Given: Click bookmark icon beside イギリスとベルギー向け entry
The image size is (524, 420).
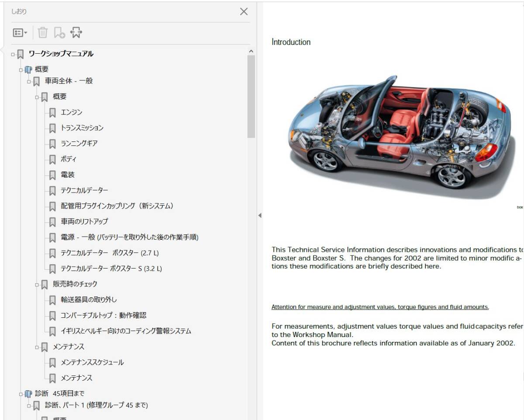Looking at the screenshot, I should (52, 331).
